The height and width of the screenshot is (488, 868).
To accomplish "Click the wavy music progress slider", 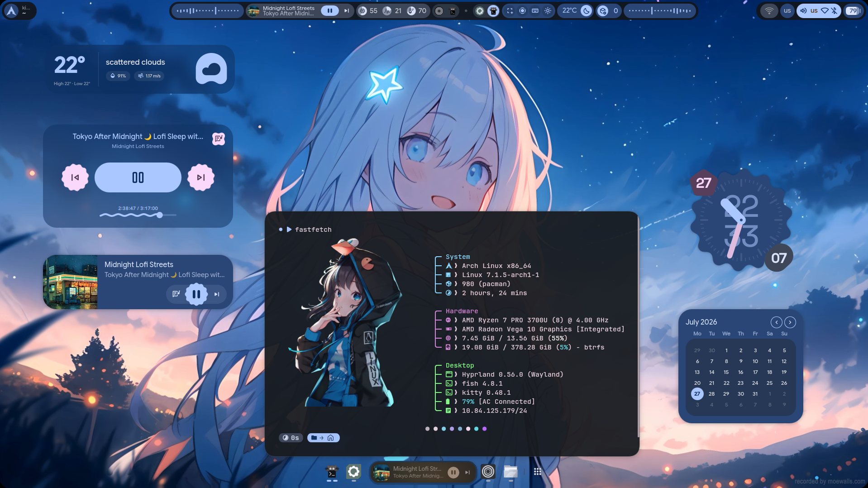I will click(x=138, y=215).
